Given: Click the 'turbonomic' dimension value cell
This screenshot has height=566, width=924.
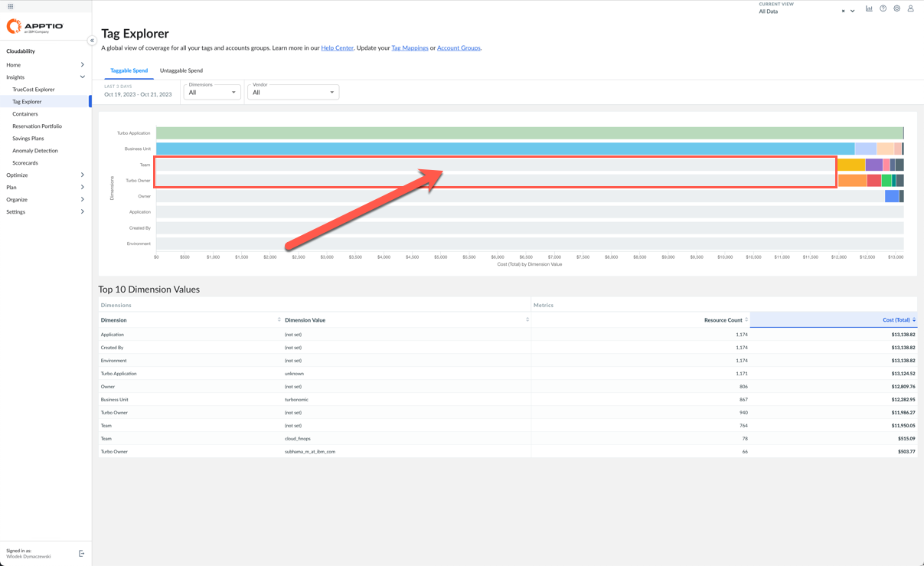Looking at the screenshot, I should coord(297,400).
